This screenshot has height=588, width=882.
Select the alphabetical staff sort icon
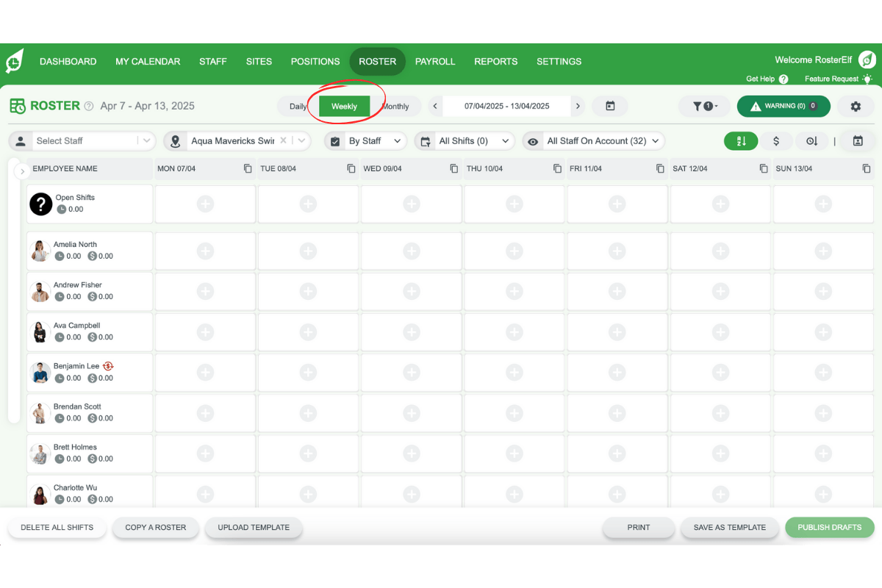[x=741, y=140]
